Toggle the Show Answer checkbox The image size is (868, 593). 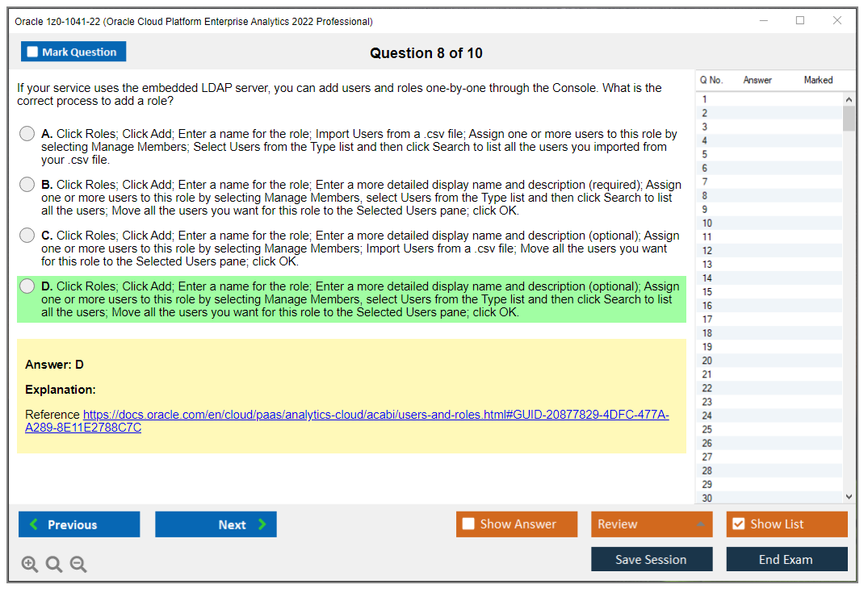click(x=468, y=524)
